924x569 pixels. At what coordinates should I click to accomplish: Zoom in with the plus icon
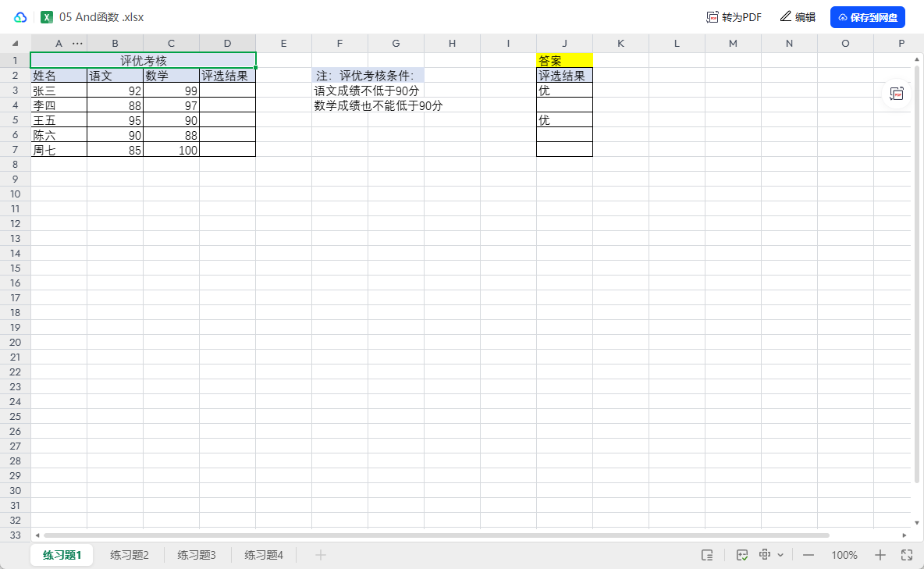tap(881, 554)
